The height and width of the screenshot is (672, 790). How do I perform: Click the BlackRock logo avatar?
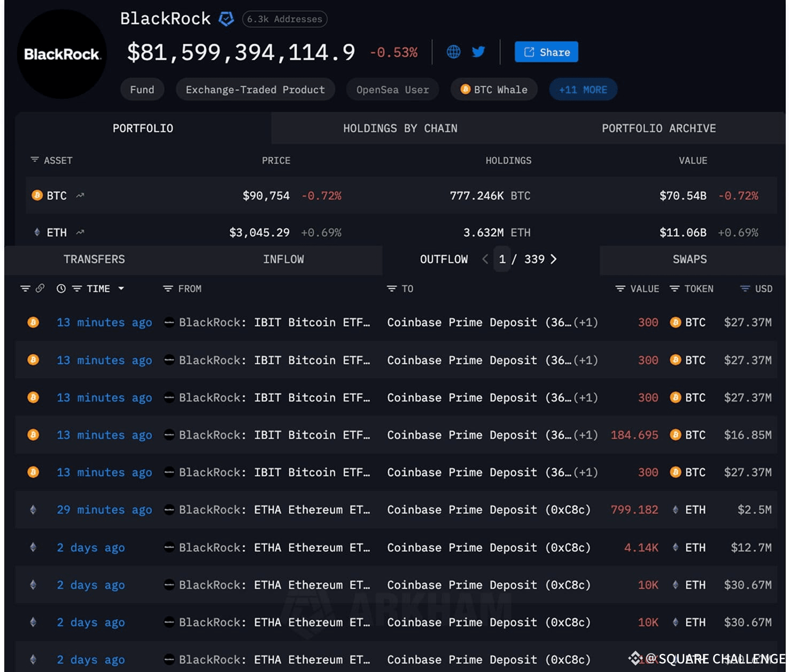pyautogui.click(x=61, y=54)
